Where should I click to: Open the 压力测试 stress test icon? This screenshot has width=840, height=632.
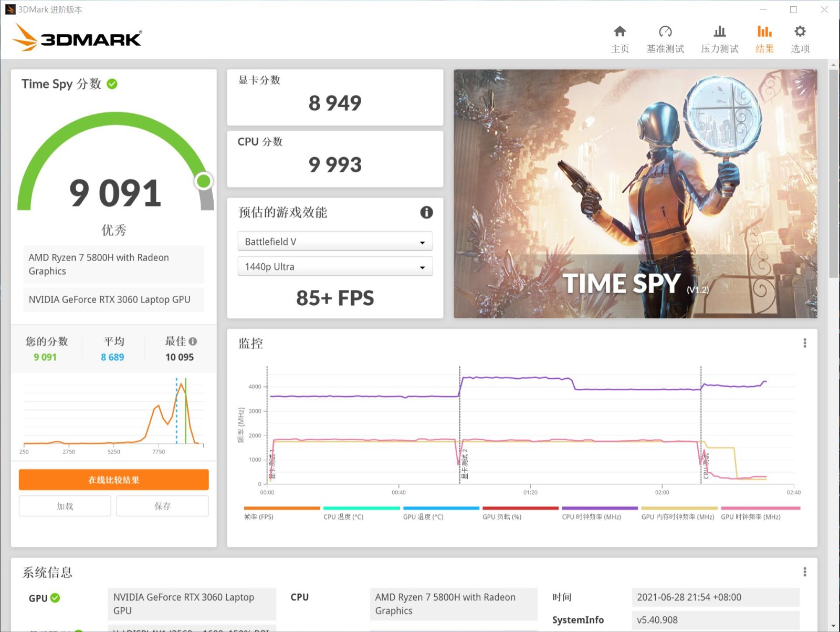tap(720, 32)
